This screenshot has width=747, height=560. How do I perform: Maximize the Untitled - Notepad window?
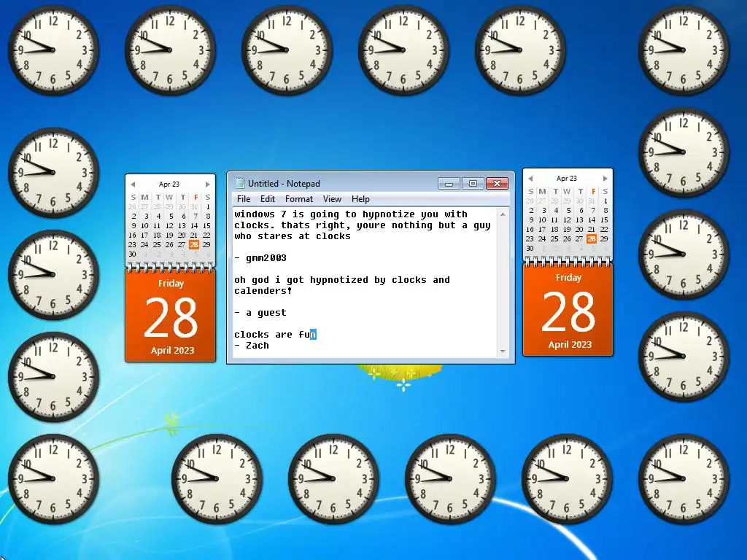pos(473,183)
